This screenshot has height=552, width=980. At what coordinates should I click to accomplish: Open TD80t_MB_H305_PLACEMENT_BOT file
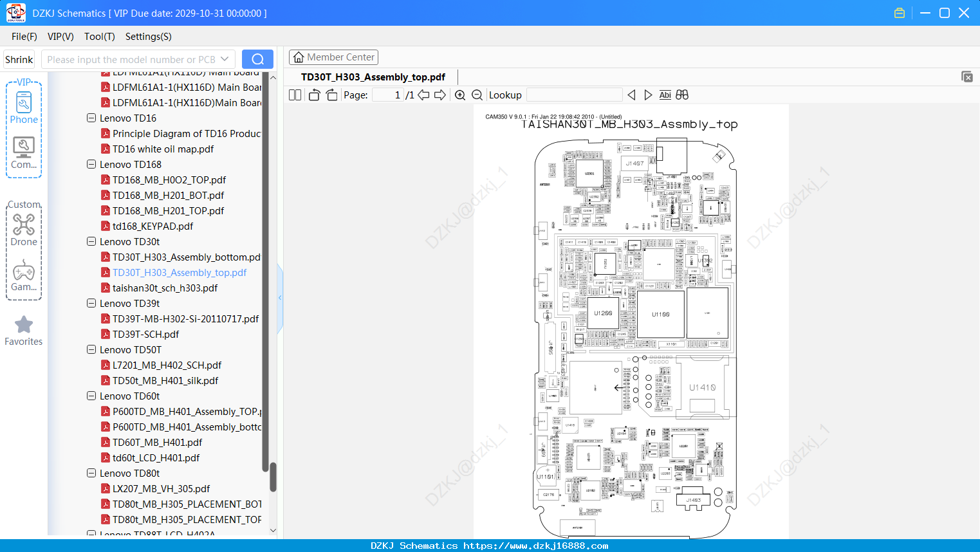click(x=187, y=504)
